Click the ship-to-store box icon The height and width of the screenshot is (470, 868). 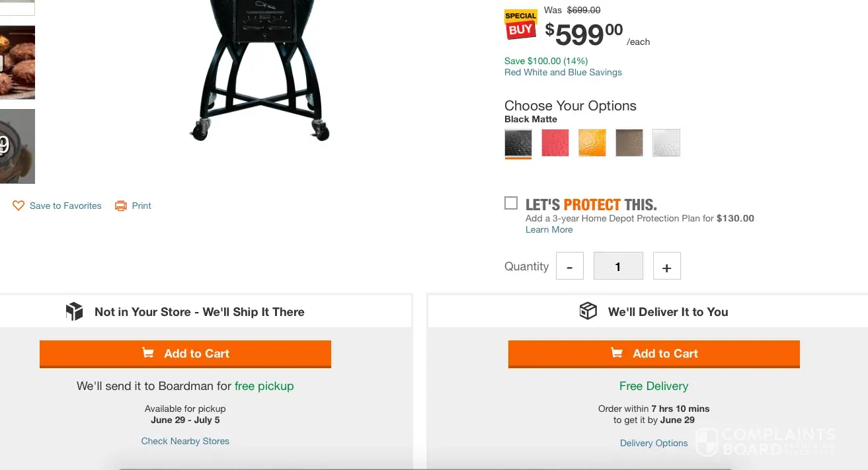74,311
